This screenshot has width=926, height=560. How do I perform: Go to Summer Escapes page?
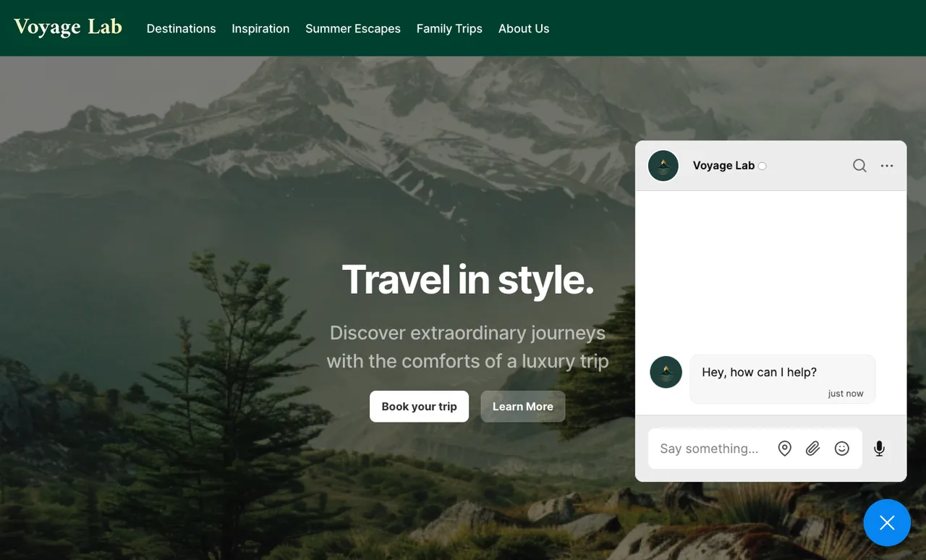tap(353, 28)
